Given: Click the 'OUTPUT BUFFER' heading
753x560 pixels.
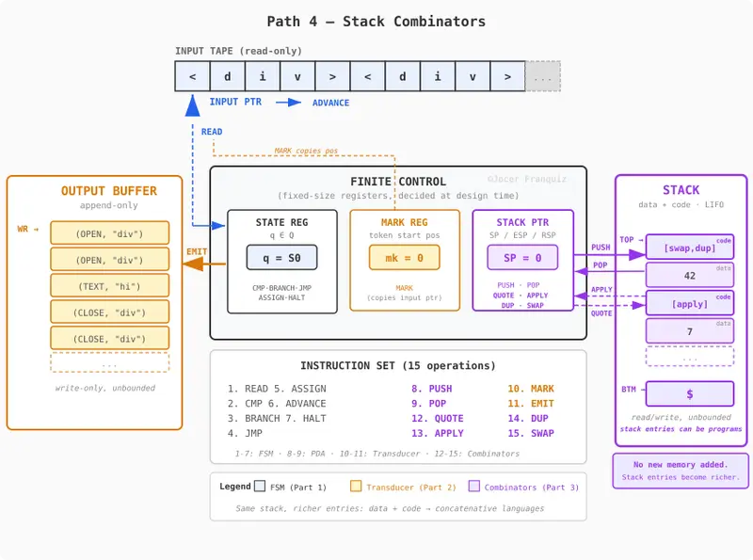Looking at the screenshot, I should coord(109,191).
